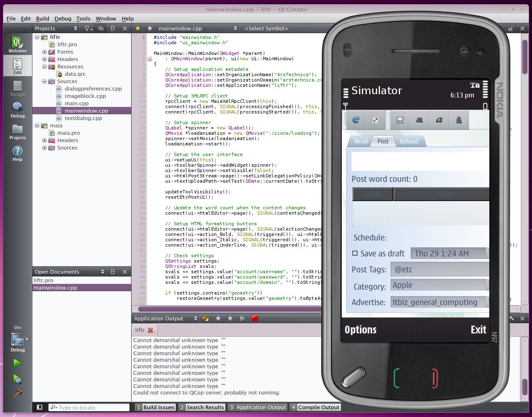Image resolution: width=532 pixels, height=417 pixels.
Task: Open Projects mode
Action: pyautogui.click(x=18, y=131)
